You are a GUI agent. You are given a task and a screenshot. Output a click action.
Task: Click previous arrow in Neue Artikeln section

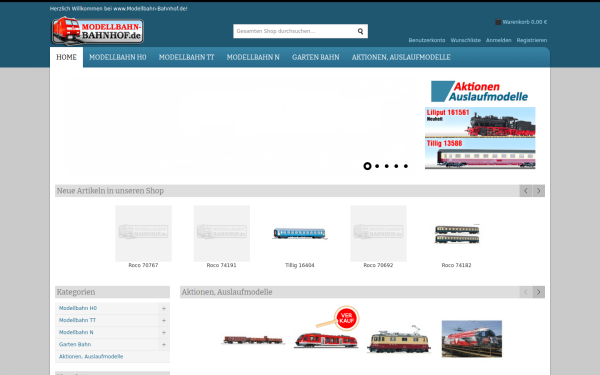tap(525, 191)
